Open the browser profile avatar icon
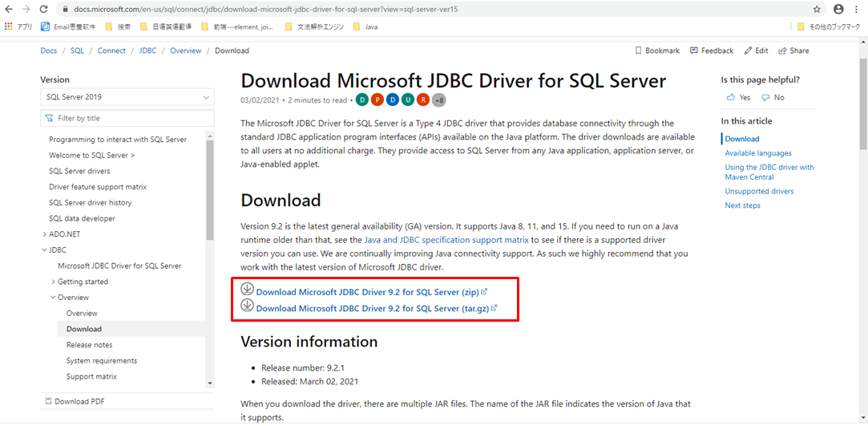Screen dimensions: 868x426 coord(838,10)
